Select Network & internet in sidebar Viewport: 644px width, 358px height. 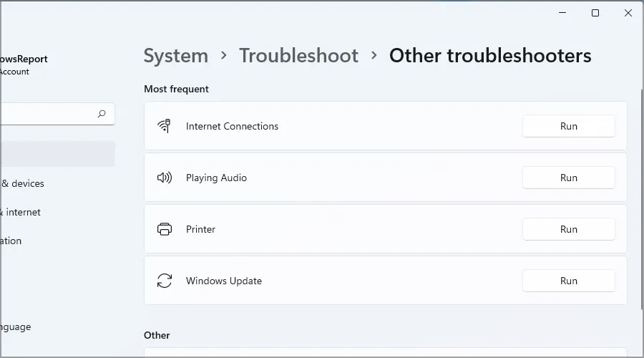pos(23,212)
